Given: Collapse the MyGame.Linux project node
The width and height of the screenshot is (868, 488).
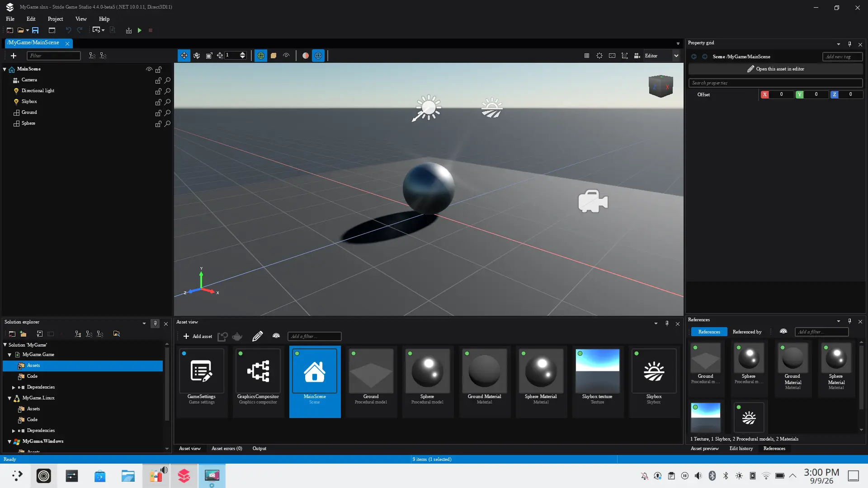Looking at the screenshot, I should pyautogui.click(x=9, y=398).
